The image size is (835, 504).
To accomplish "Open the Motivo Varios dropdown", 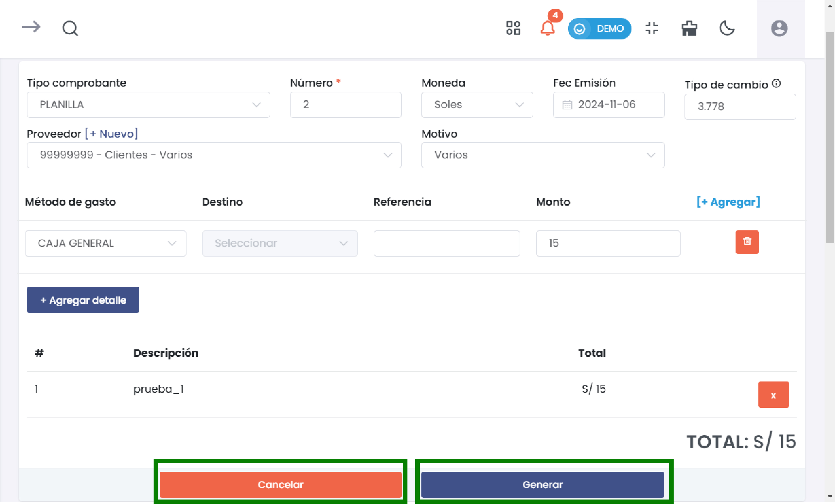I will (x=542, y=155).
